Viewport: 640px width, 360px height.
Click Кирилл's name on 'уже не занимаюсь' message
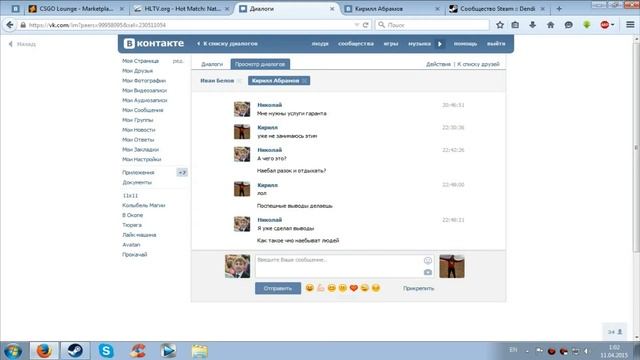[267, 127]
